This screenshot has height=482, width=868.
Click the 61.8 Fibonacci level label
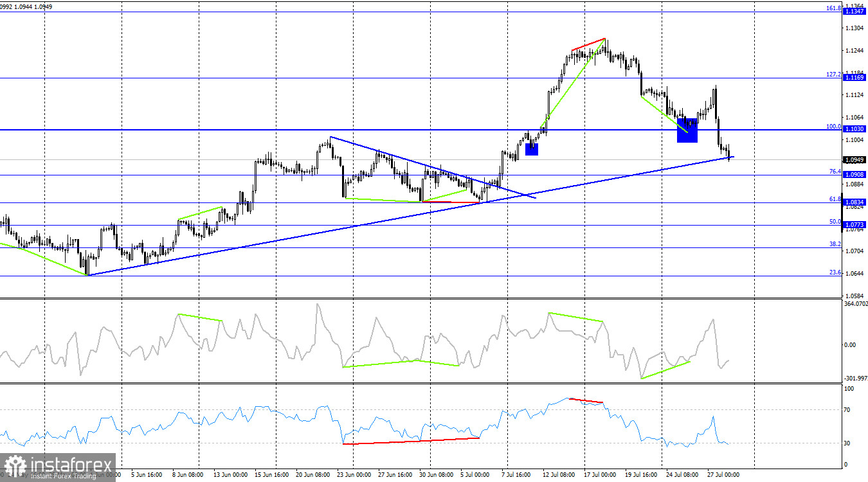[835, 199]
